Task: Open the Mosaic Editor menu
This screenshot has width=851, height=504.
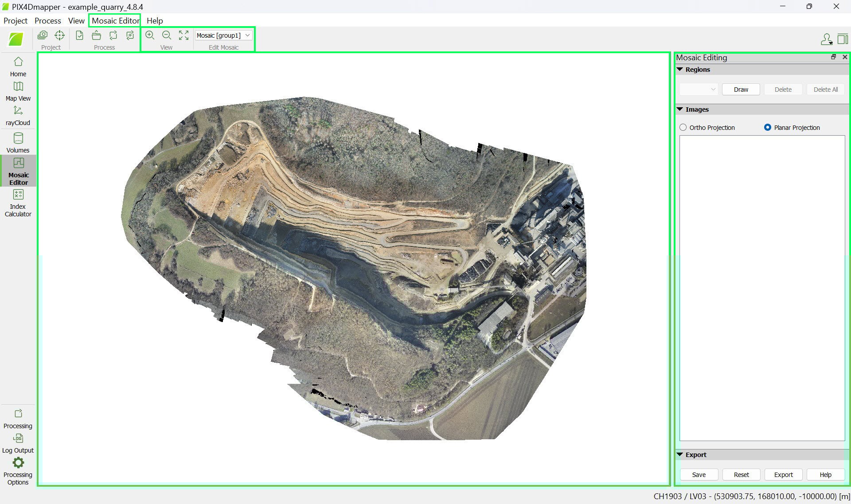Action: tap(114, 20)
